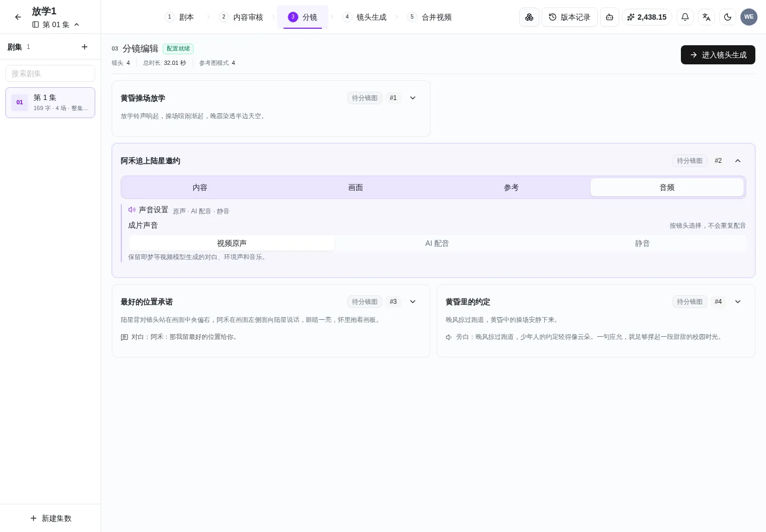
Task: Add a new episode with the plus icon
Action: (85, 47)
